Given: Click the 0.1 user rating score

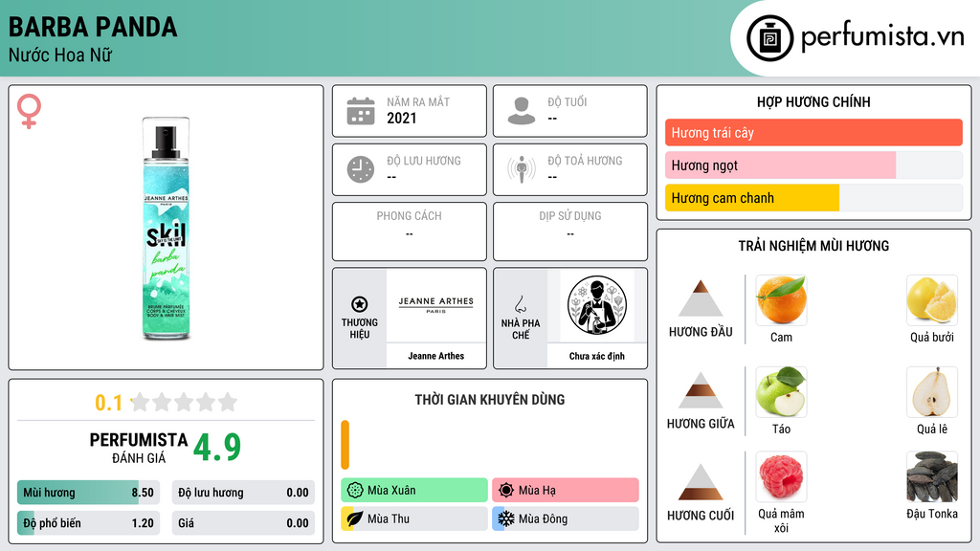Looking at the screenshot, I should 108,403.
